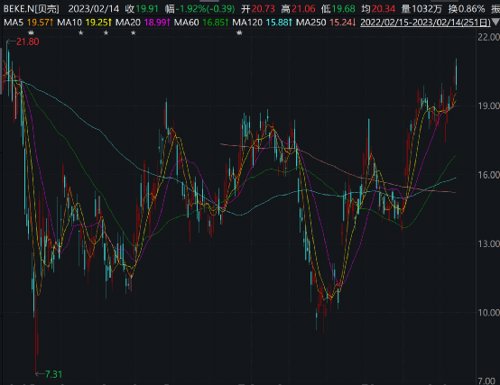Click the star marker beneath the MA10 label

81,33
